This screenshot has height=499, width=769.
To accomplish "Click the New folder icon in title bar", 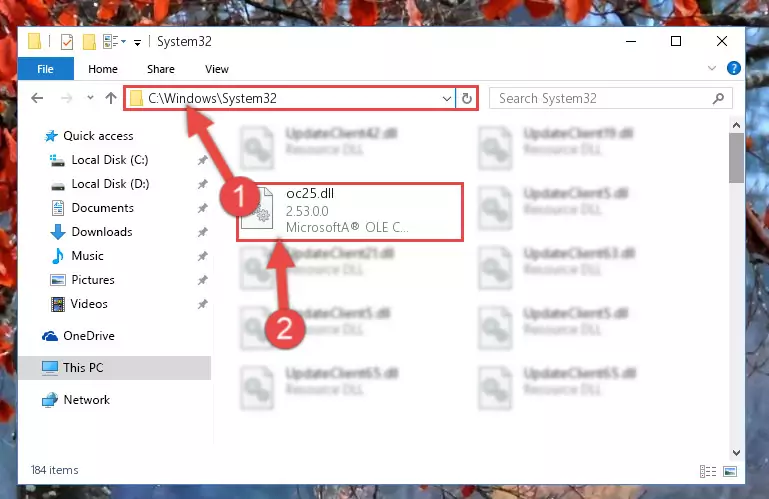I will point(89,42).
